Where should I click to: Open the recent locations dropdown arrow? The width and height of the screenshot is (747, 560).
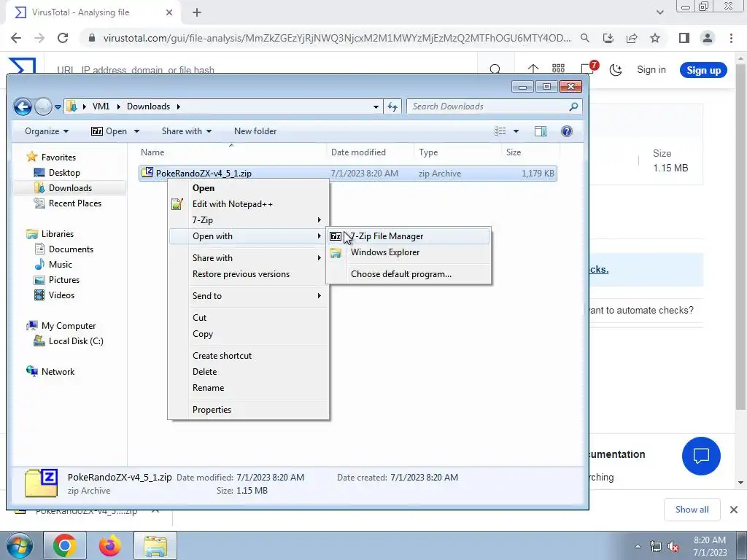click(x=58, y=107)
